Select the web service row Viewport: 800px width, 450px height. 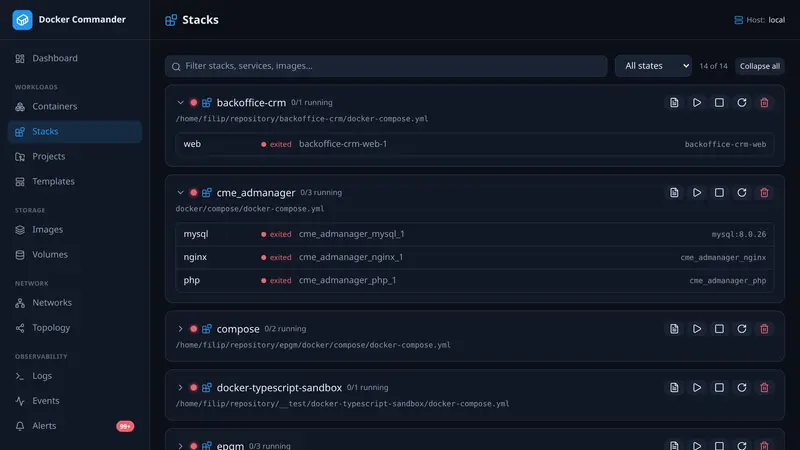pyautogui.click(x=474, y=144)
